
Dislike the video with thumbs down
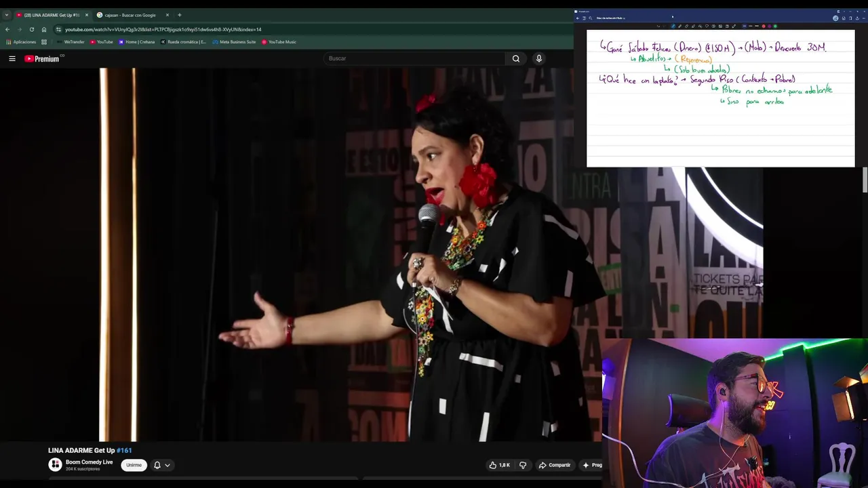coord(523,465)
